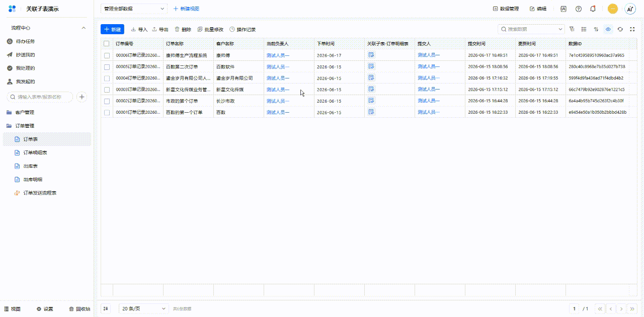Image resolution: width=644 pixels, height=317 pixels.
Task: Open 数据管理 in the top bar
Action: click(x=506, y=9)
